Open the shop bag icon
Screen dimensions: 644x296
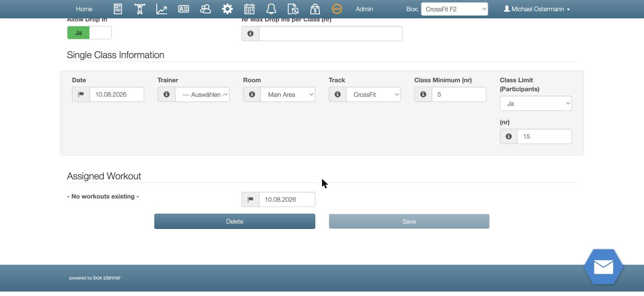(x=315, y=9)
